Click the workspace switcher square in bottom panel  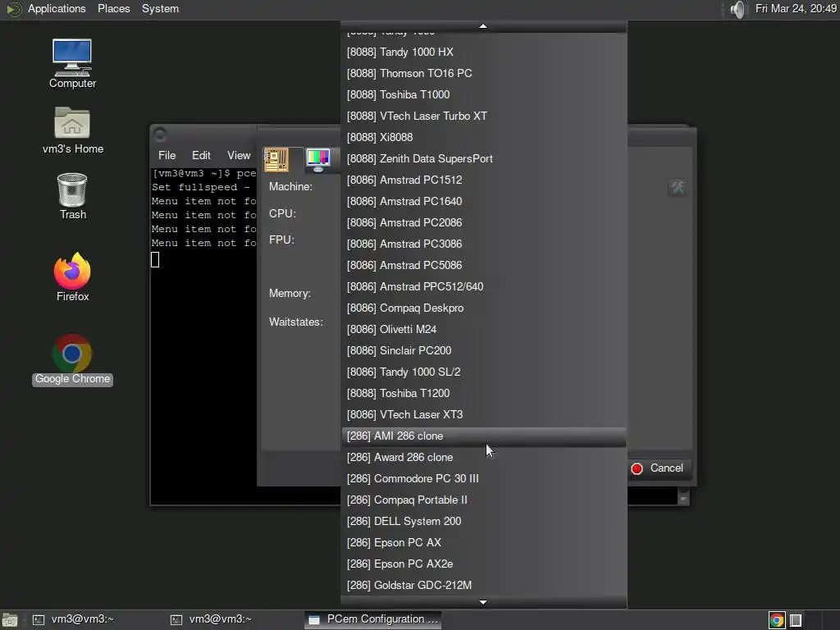[x=796, y=620]
